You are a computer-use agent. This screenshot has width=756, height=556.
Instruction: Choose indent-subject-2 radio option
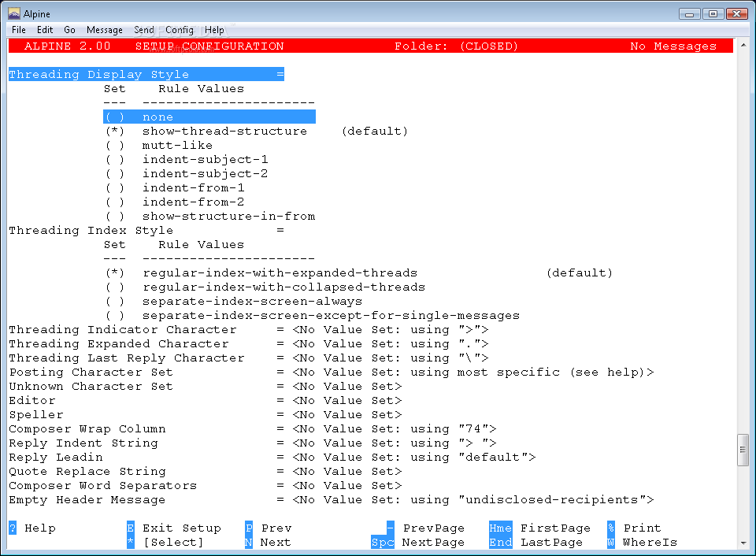click(115, 173)
